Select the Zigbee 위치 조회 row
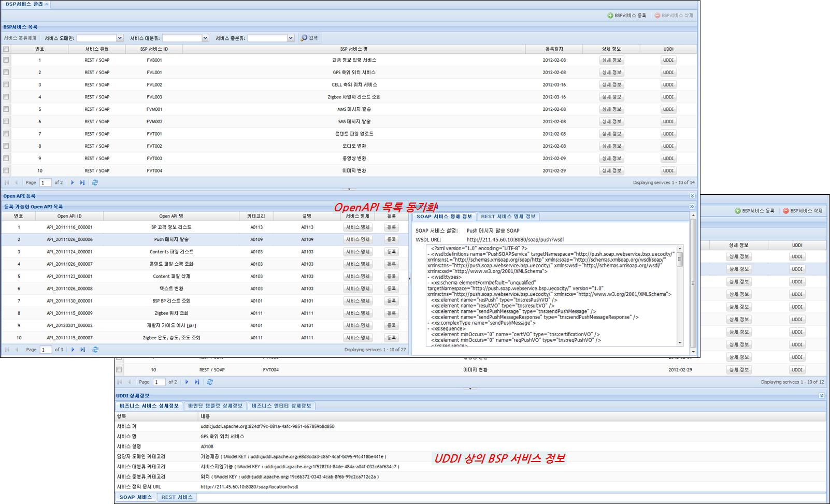 pos(205,313)
